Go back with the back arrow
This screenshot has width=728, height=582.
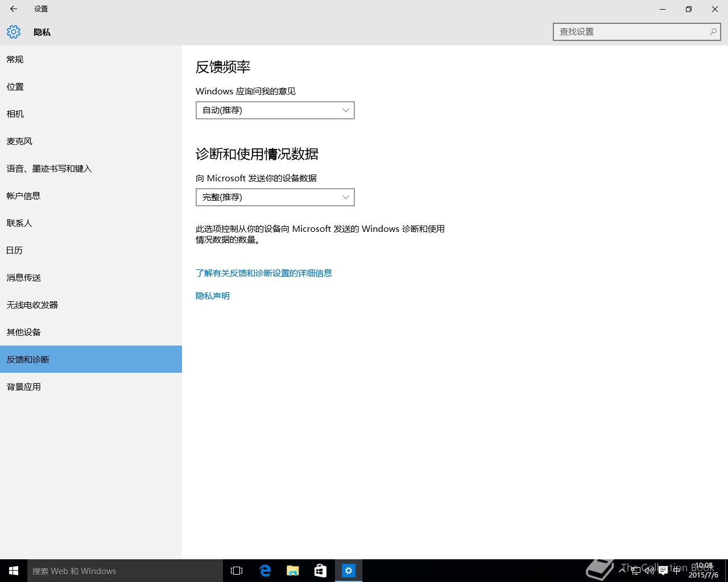[14, 9]
